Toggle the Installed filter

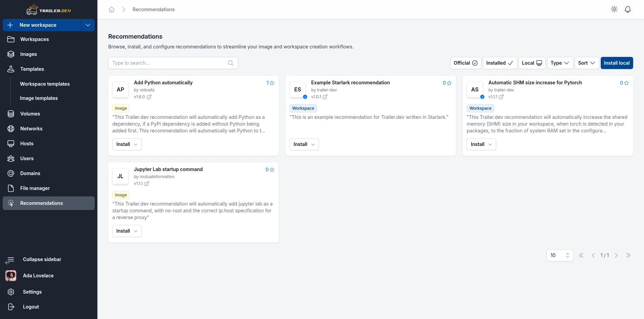pyautogui.click(x=500, y=63)
